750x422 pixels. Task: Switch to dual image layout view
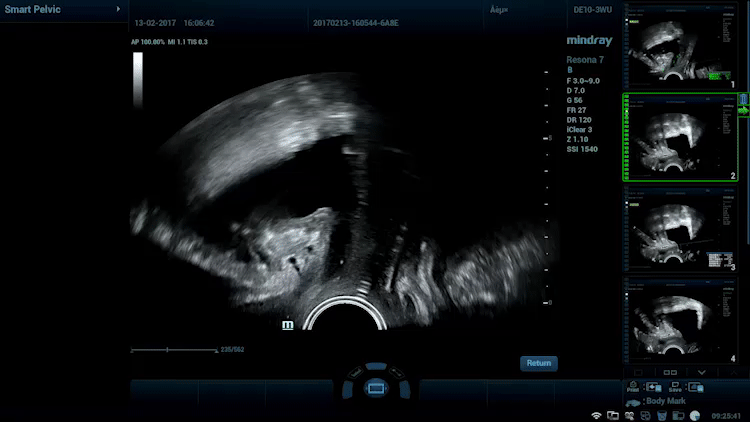tap(670, 372)
